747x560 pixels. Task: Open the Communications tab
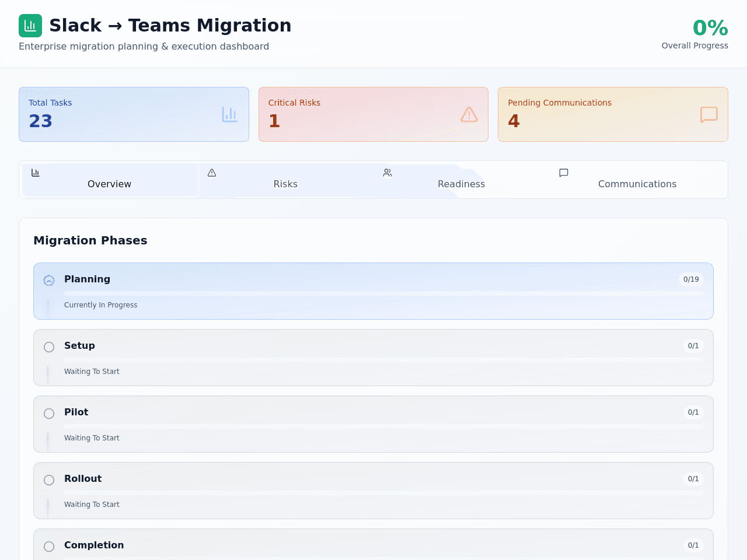point(637,180)
